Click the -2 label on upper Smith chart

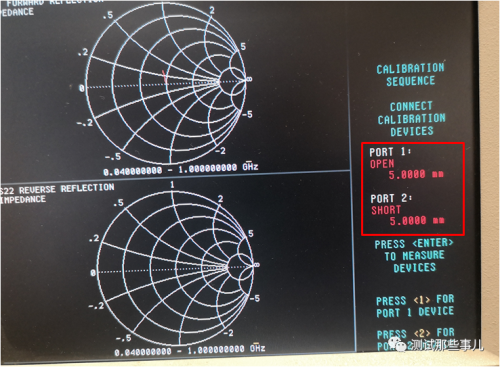point(220,151)
